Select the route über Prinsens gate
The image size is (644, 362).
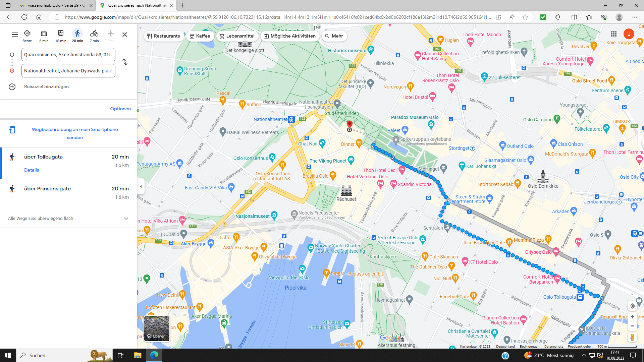point(48,189)
